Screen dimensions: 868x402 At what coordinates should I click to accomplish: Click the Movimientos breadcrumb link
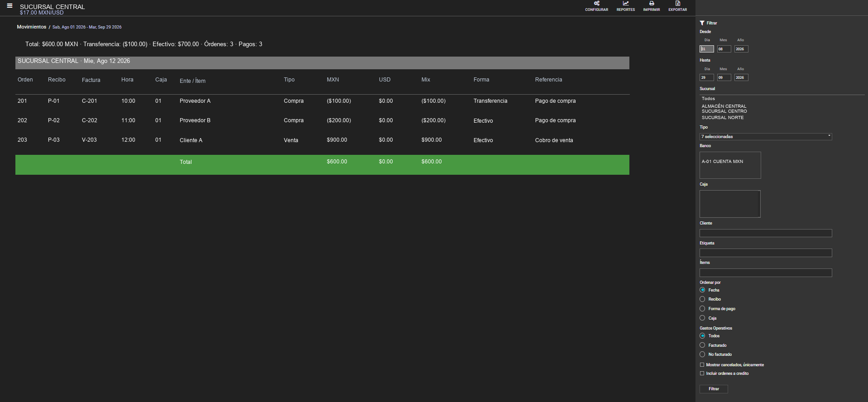click(32, 27)
